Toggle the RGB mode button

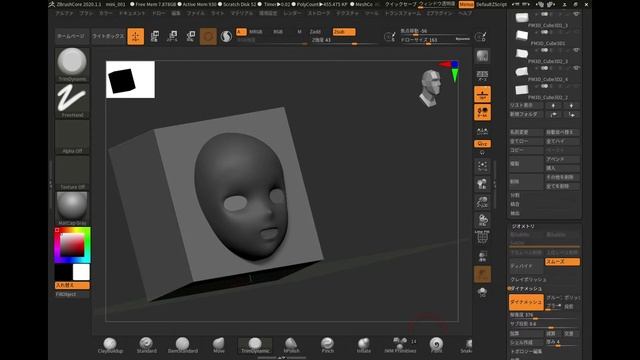pos(278,32)
